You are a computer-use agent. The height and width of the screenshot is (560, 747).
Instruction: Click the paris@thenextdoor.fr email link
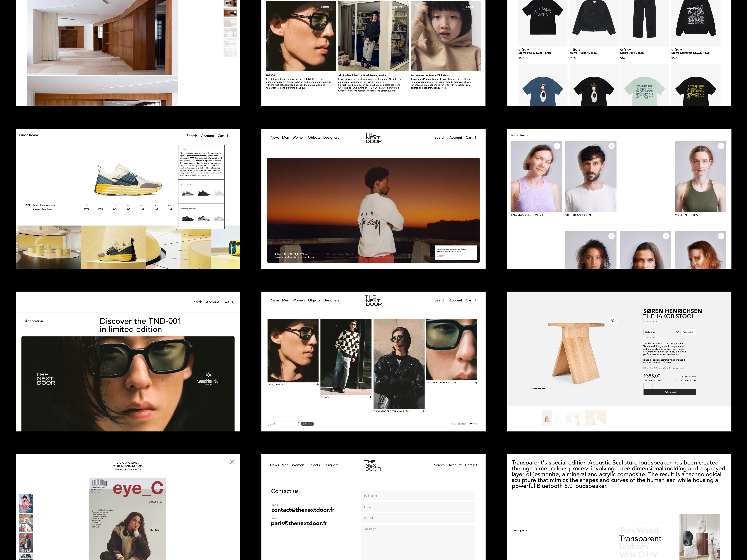299,523
